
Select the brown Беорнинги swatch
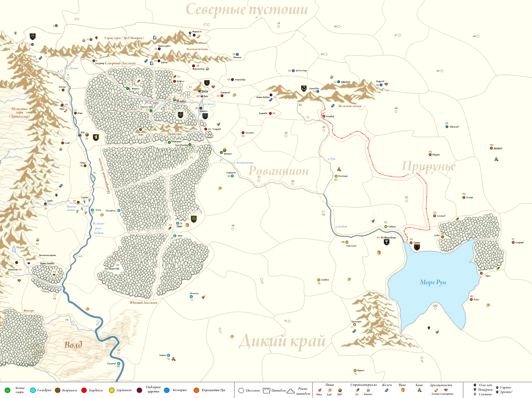57,390
